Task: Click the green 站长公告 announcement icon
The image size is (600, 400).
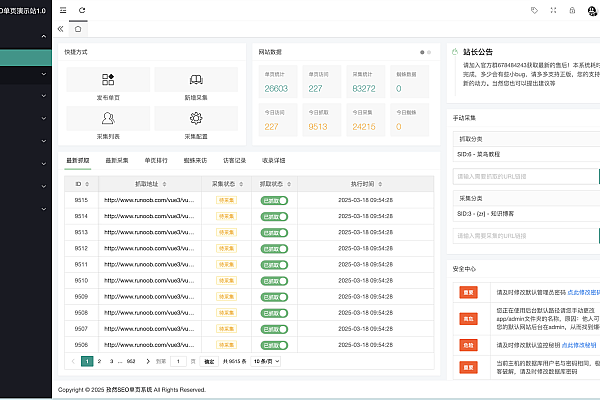Action: pyautogui.click(x=455, y=52)
